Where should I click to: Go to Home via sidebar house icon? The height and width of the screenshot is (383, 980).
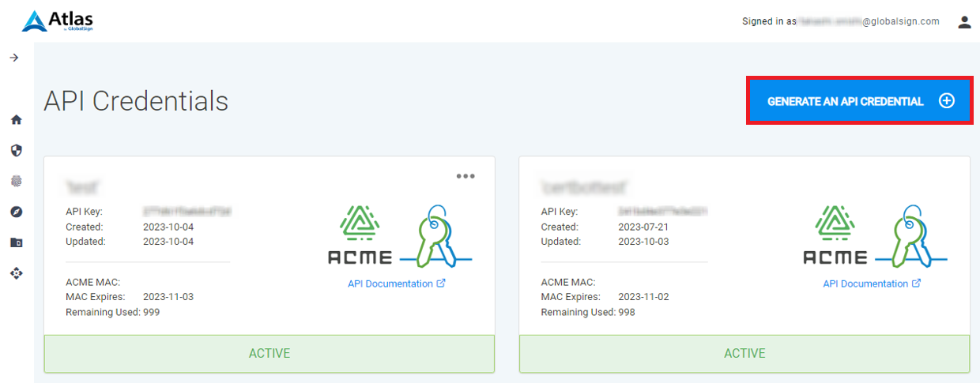16,120
